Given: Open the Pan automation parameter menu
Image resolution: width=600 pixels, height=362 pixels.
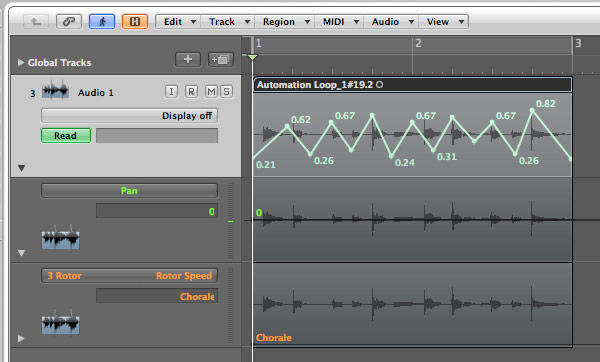Looking at the screenshot, I should [x=129, y=191].
